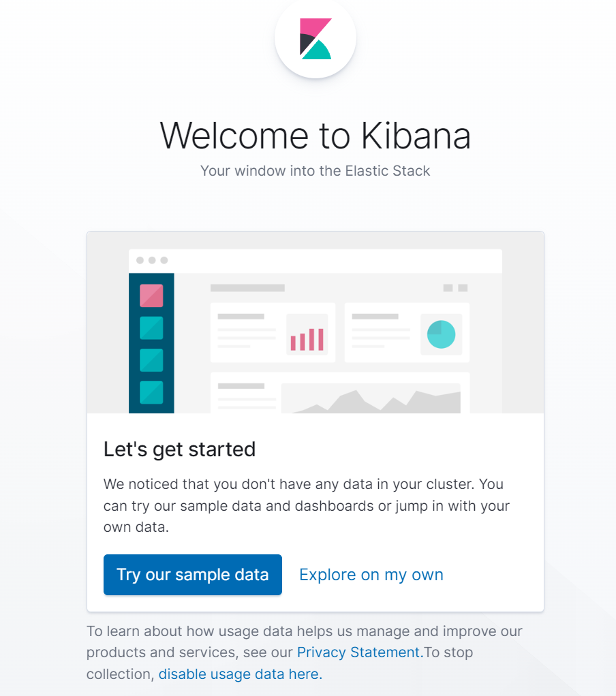Click the dashboard preview thumbnail
Screen dimensions: 616x696
(315, 321)
